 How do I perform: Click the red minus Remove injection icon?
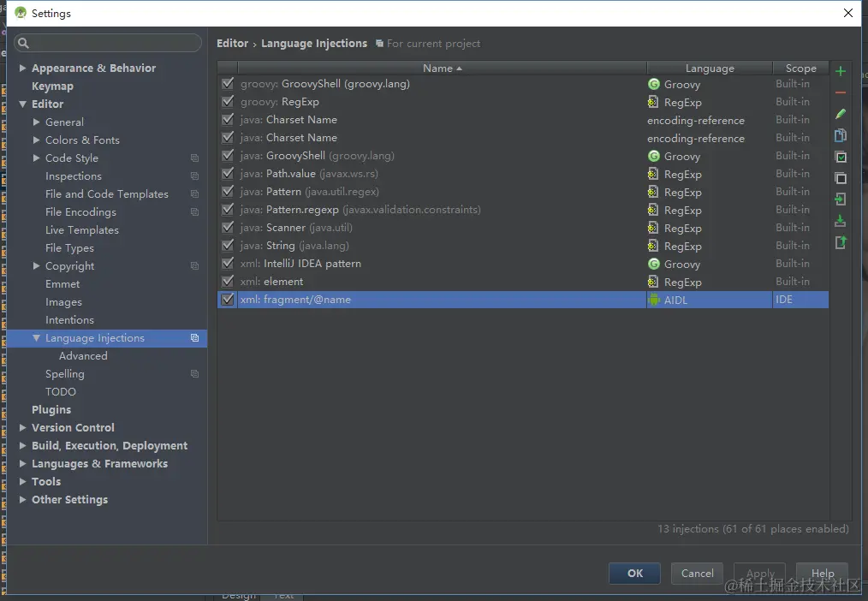[841, 93]
